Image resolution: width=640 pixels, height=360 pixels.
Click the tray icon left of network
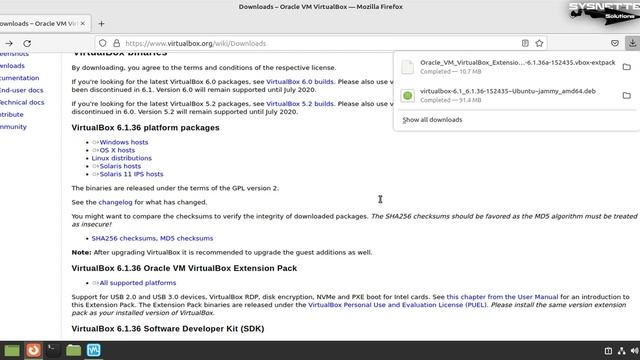pyautogui.click(x=608, y=351)
